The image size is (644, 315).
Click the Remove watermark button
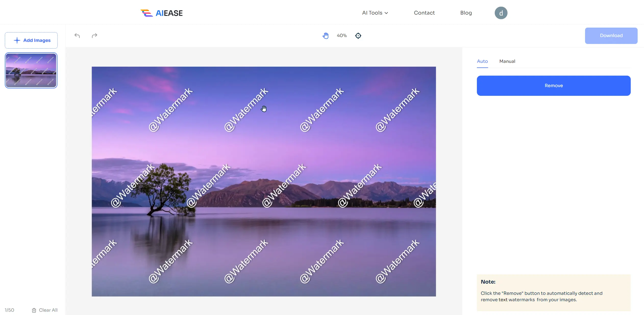point(554,86)
